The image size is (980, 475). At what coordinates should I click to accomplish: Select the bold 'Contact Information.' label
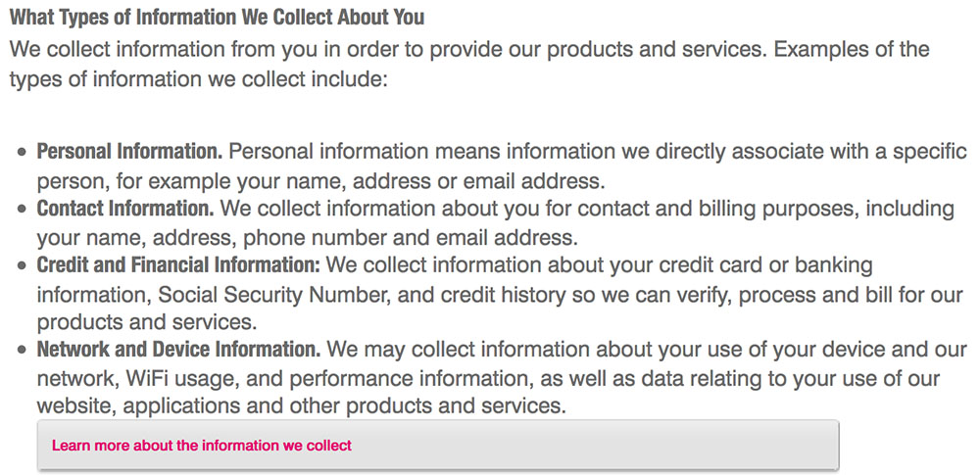(125, 209)
